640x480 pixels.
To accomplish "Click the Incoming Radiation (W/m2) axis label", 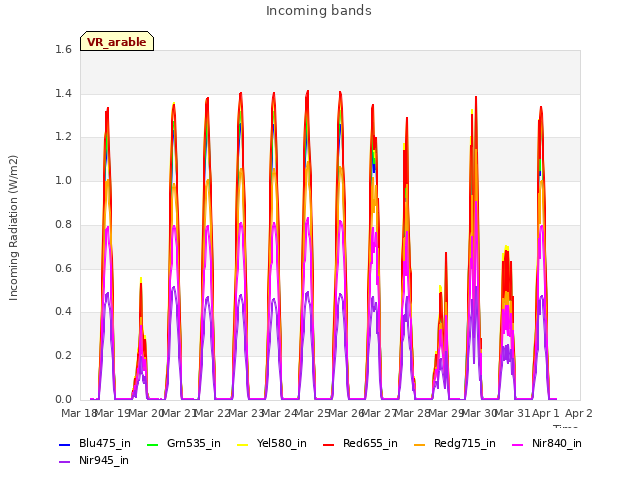I will [13, 228].
